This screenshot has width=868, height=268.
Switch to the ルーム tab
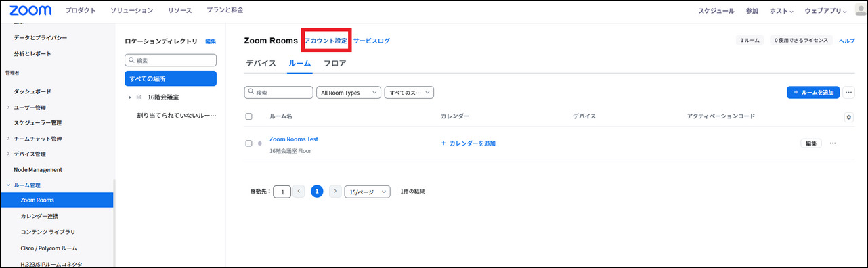299,64
